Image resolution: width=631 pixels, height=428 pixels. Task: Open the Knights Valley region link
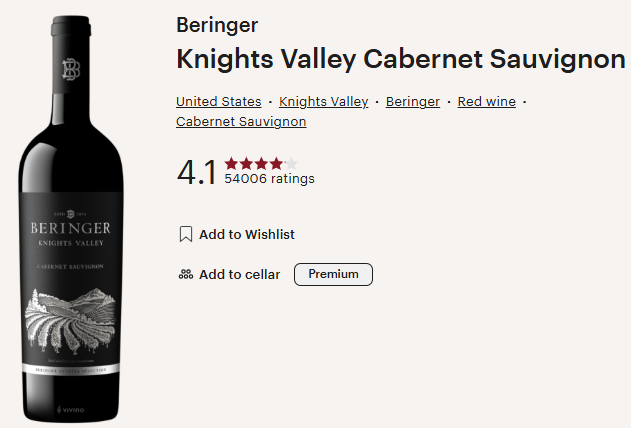pyautogui.click(x=323, y=102)
